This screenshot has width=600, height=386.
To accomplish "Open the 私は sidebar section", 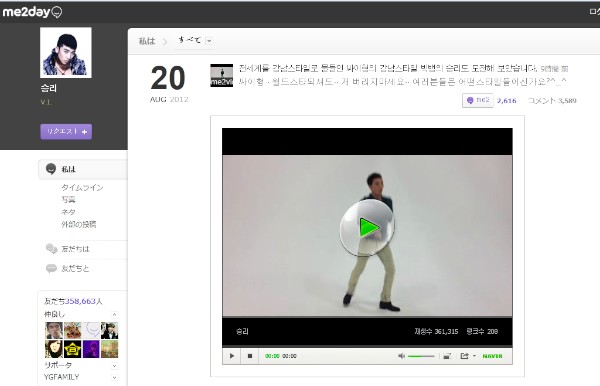I will click(x=83, y=169).
